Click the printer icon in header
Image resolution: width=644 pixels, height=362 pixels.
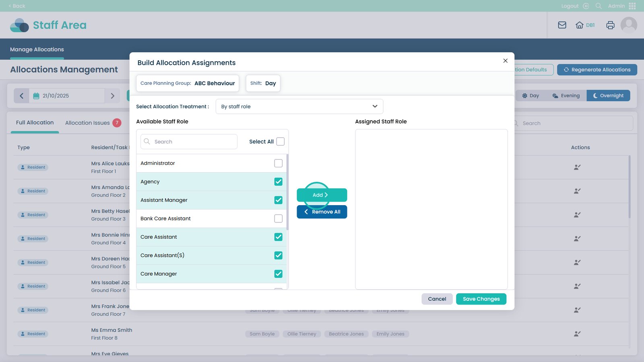[610, 25]
